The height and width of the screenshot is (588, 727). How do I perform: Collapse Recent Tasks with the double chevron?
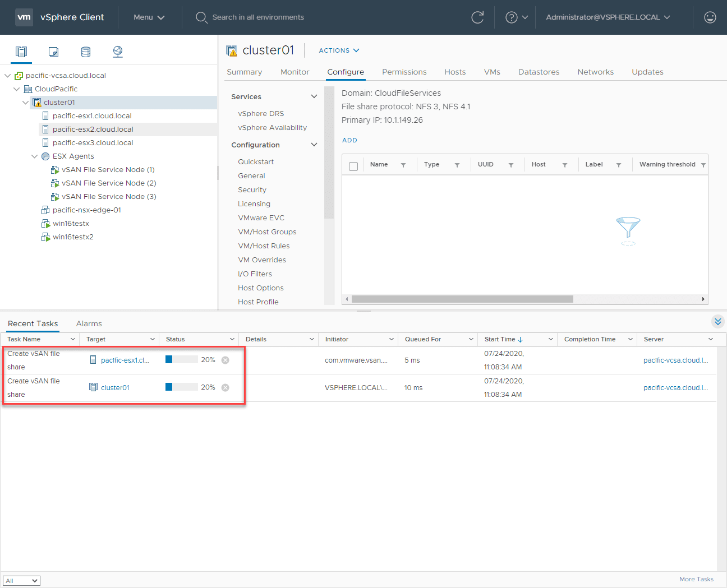[x=718, y=322]
